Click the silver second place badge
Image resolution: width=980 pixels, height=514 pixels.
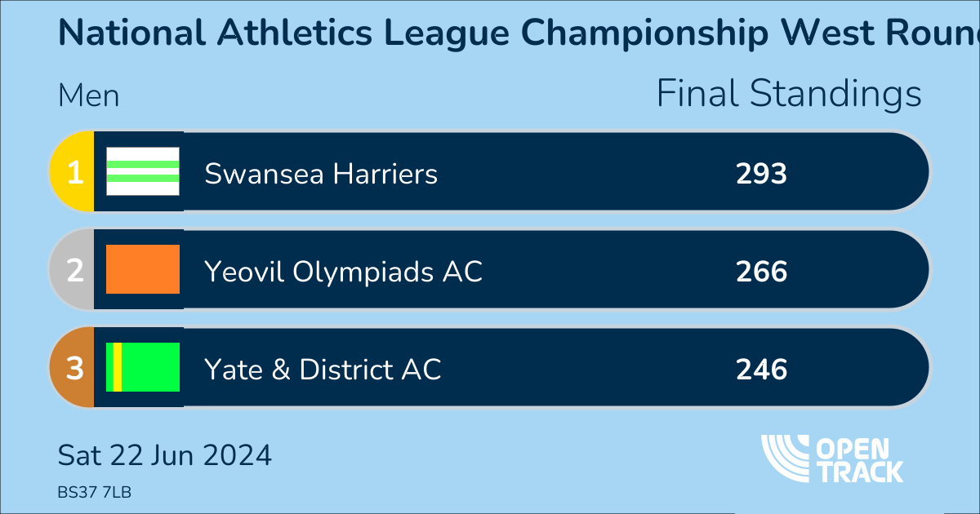pyautogui.click(x=73, y=270)
